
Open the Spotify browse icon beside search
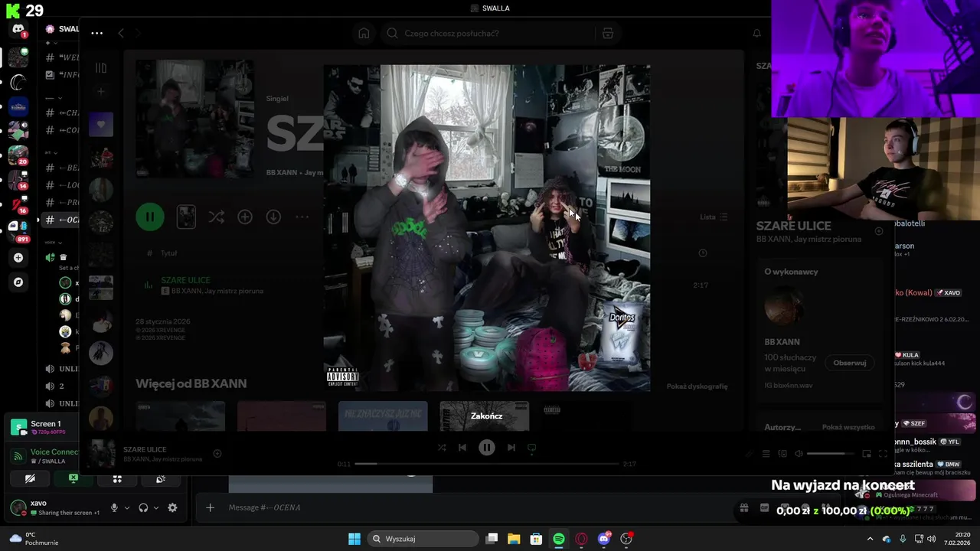pos(608,33)
